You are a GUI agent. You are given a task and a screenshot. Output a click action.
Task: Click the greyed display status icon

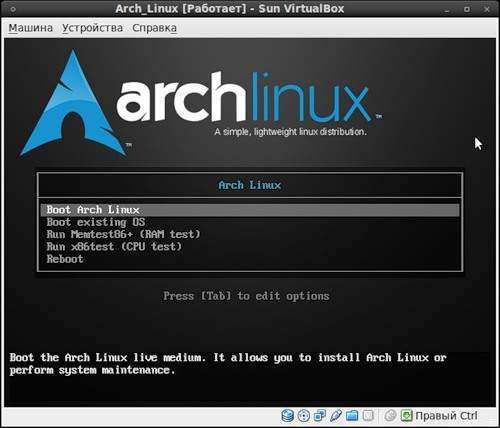(368, 416)
